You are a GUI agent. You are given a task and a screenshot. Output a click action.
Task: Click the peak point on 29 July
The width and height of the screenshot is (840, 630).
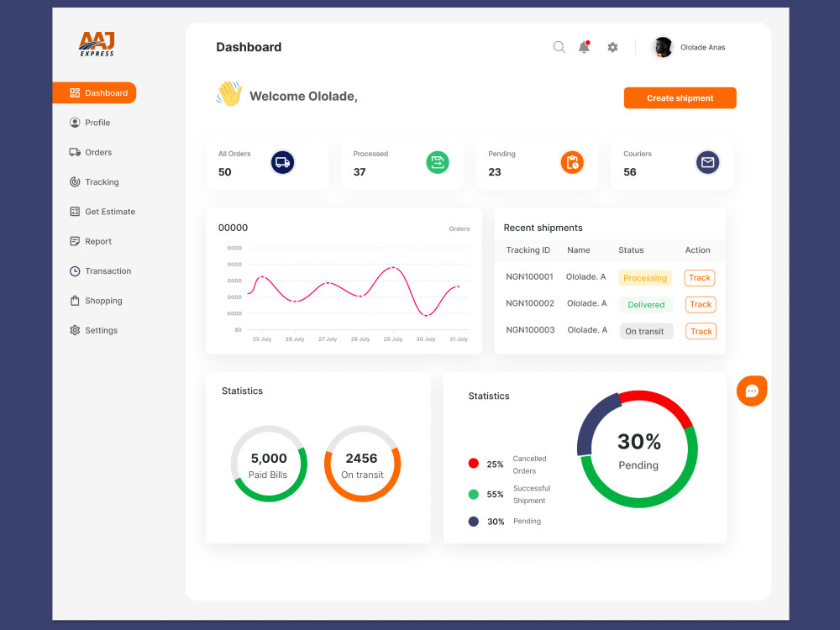393,267
